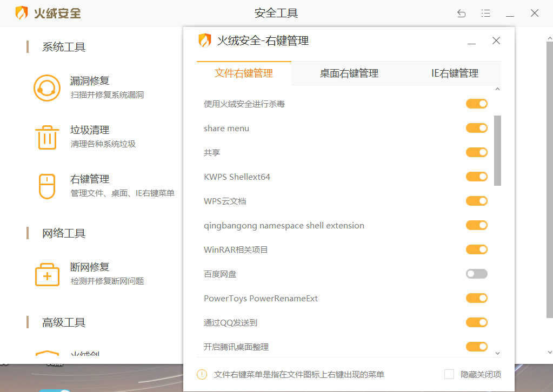This screenshot has width=553, height=392.
Task: Click the 网络工具 section heading
Action: tap(64, 233)
